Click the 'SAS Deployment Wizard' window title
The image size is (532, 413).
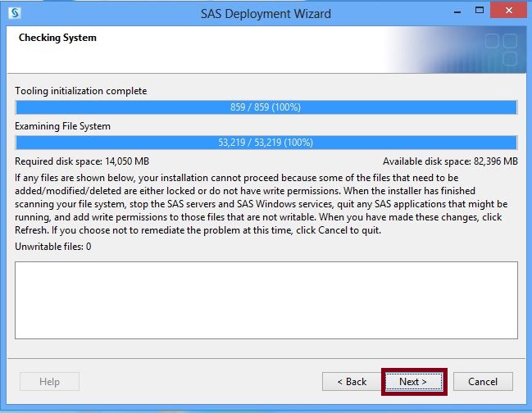point(266,14)
